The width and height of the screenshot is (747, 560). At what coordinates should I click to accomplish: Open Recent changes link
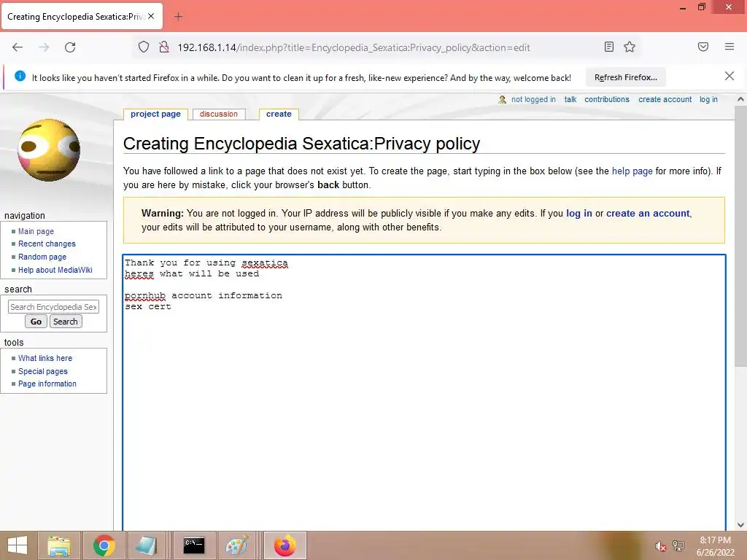[47, 244]
